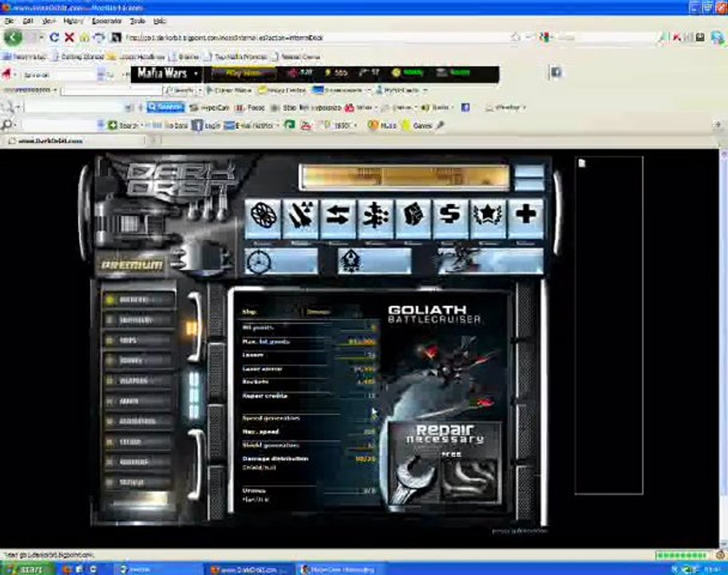Screen dimensions: 728x575
Task: Reload the page with refresh icon
Action: pos(53,38)
